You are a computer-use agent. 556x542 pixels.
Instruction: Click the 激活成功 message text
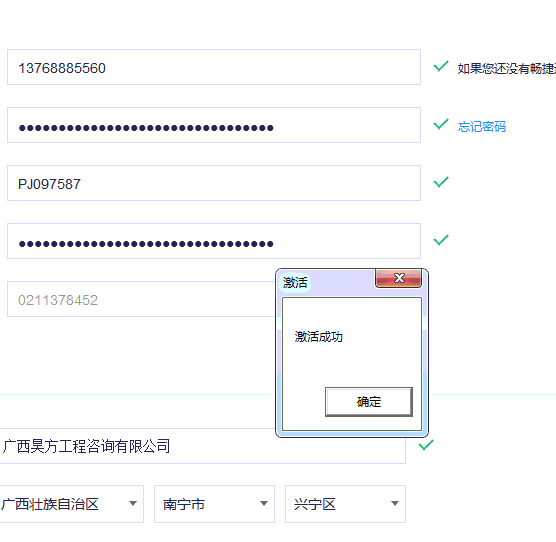[x=318, y=337]
